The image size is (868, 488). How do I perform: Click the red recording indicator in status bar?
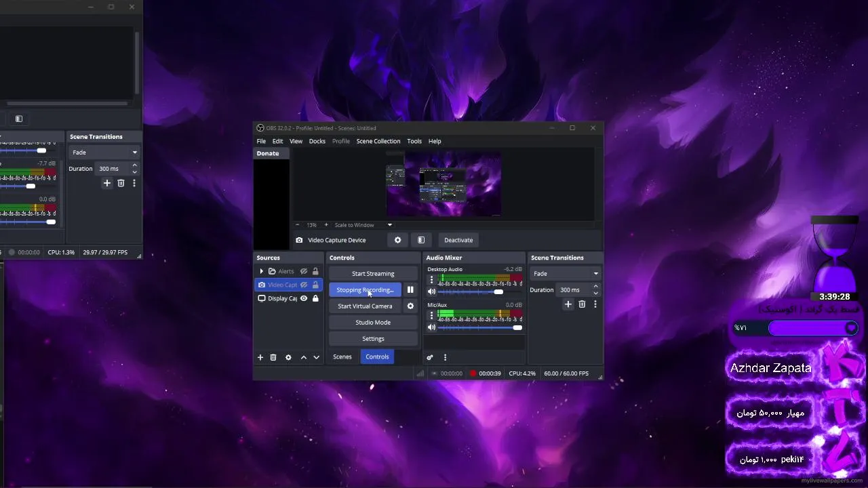click(x=473, y=373)
